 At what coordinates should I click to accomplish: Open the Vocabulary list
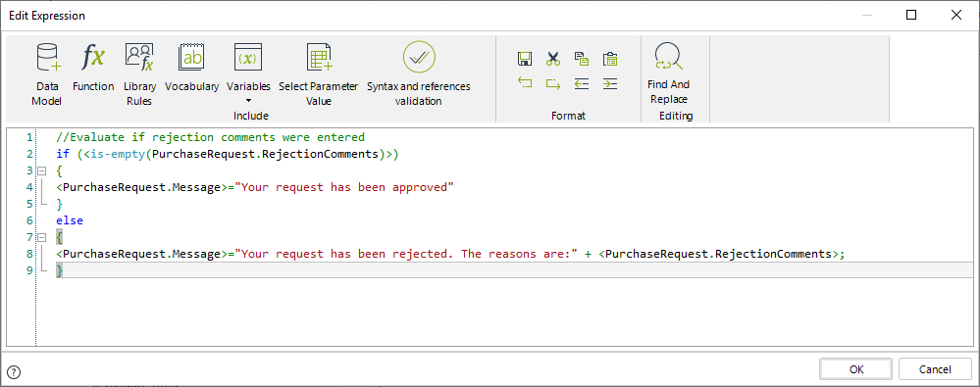192,68
